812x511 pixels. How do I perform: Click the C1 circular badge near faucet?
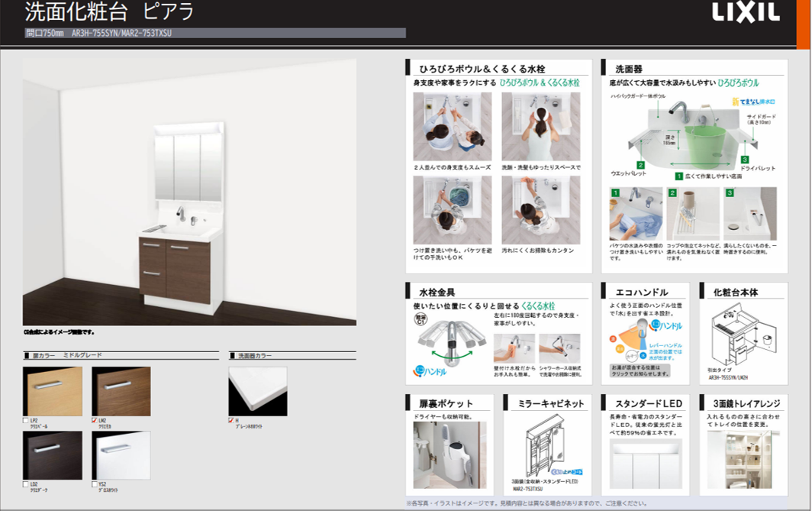tap(420, 323)
